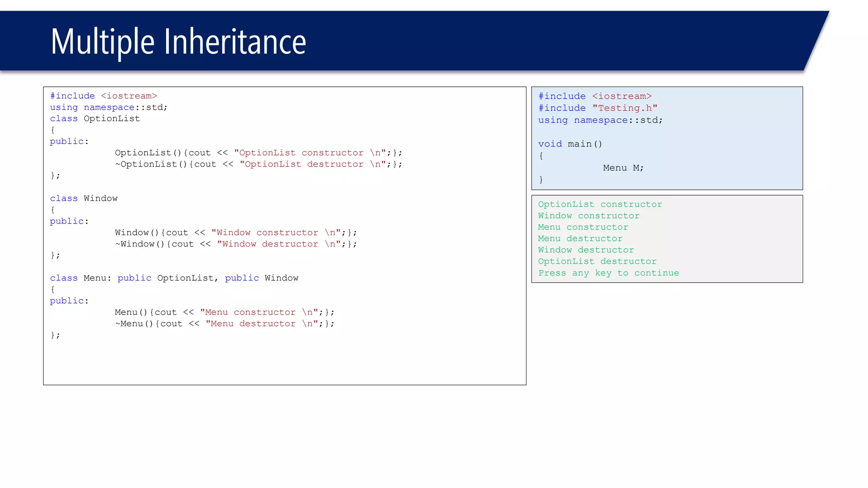
Task: Click the class Menu inheritance declaration
Action: (x=174, y=278)
